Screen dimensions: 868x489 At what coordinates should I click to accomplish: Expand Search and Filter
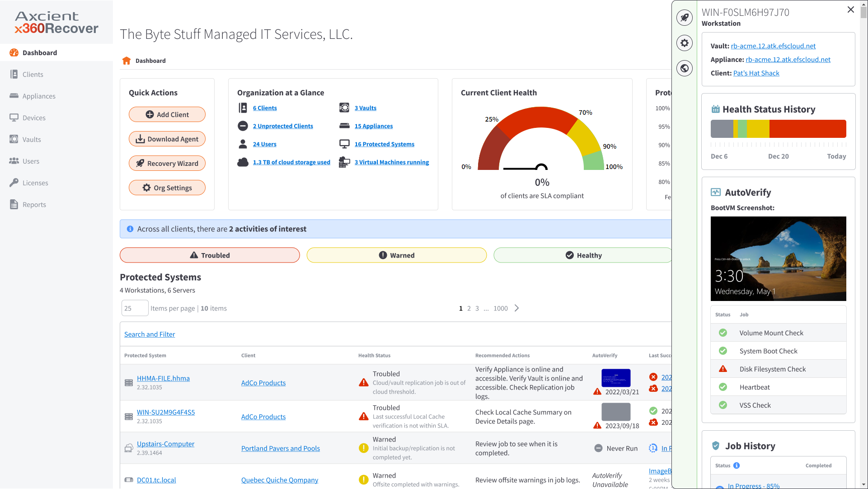tap(150, 334)
